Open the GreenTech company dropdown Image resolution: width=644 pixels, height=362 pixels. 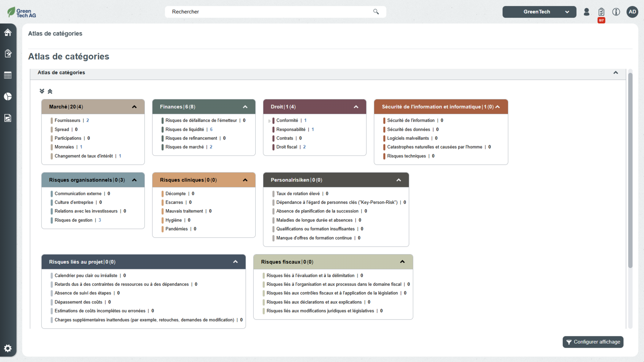[x=539, y=12]
